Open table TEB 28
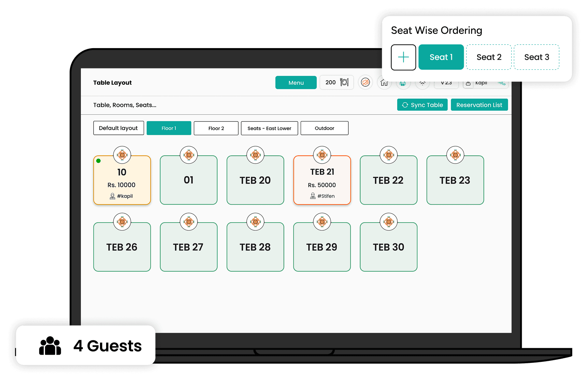Image resolution: width=588 pixels, height=381 pixels. coord(255,247)
